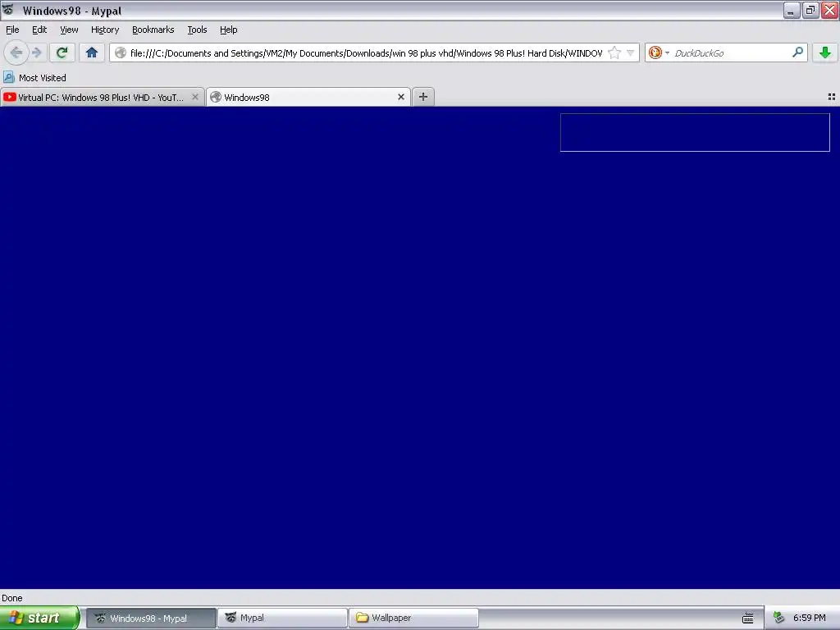Click the 6:59 PM system clock
The height and width of the screenshot is (630, 840).
810,618
